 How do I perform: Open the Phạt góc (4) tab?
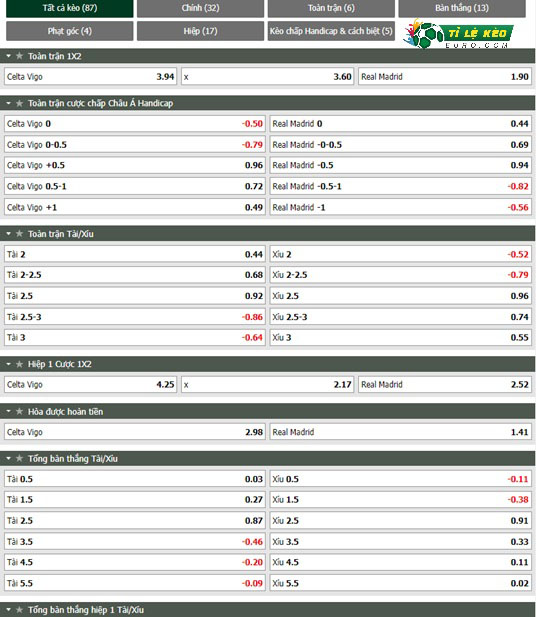tap(70, 31)
